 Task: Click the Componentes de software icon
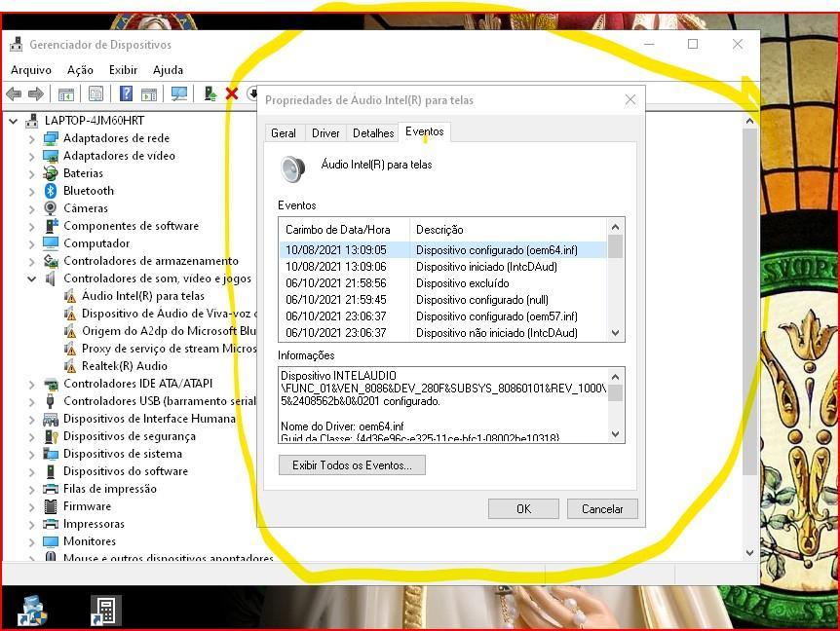tap(51, 226)
